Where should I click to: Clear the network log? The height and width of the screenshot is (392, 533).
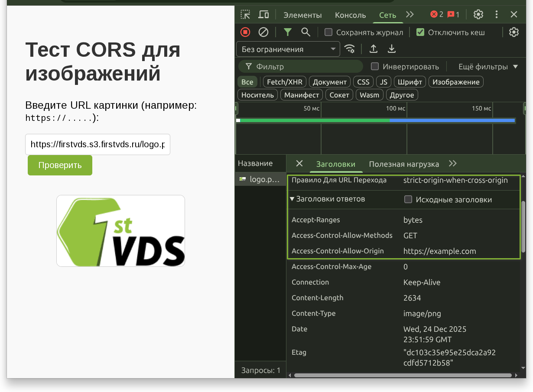click(x=263, y=32)
